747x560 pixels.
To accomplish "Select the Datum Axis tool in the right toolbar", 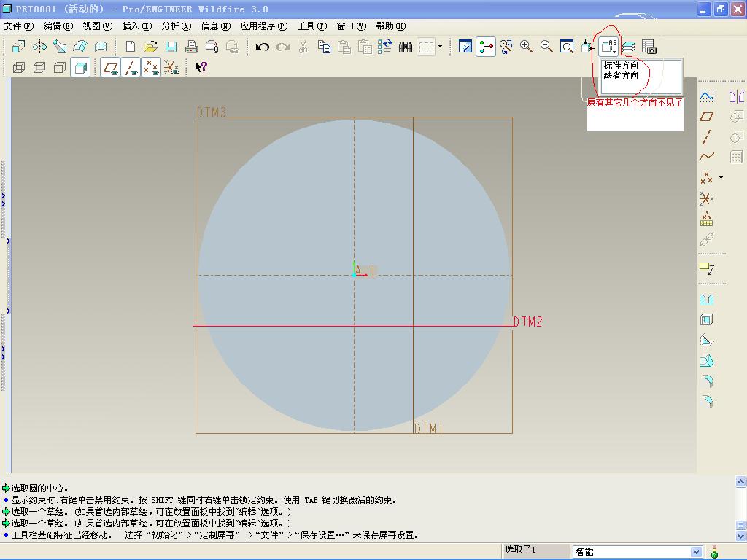I will (706, 136).
